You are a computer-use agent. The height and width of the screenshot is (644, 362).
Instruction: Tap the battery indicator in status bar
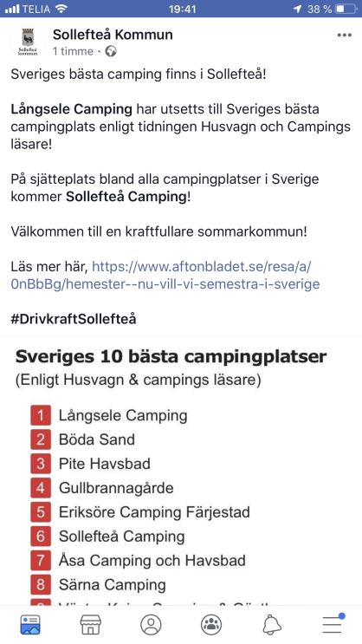[x=346, y=9]
